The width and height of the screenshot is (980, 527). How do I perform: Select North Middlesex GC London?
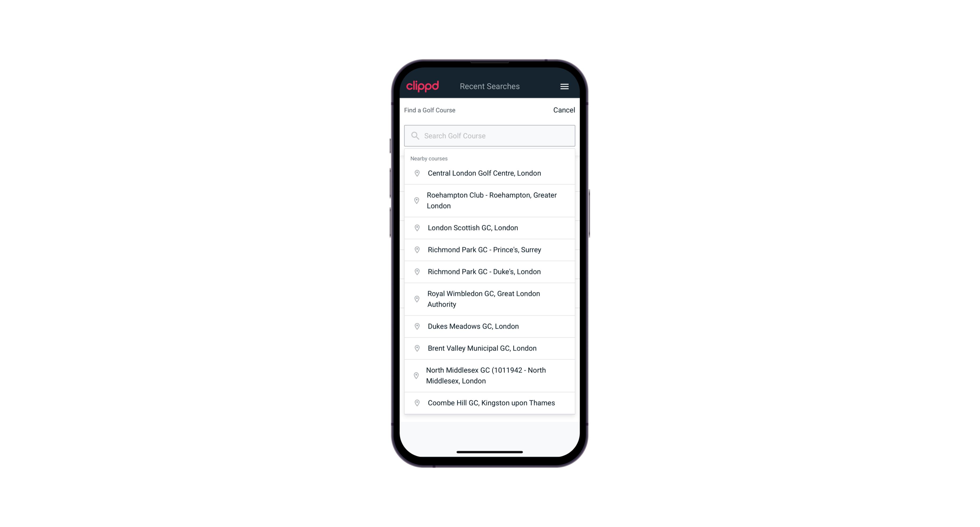tap(489, 375)
